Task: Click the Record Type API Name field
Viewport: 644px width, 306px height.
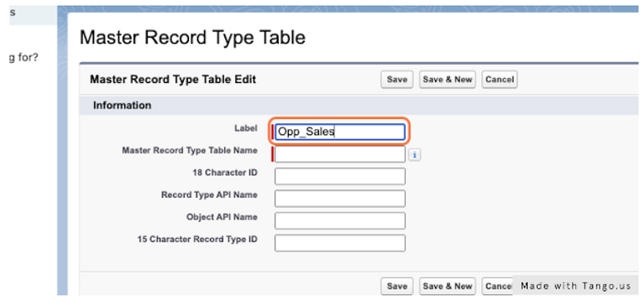Action: click(340, 199)
